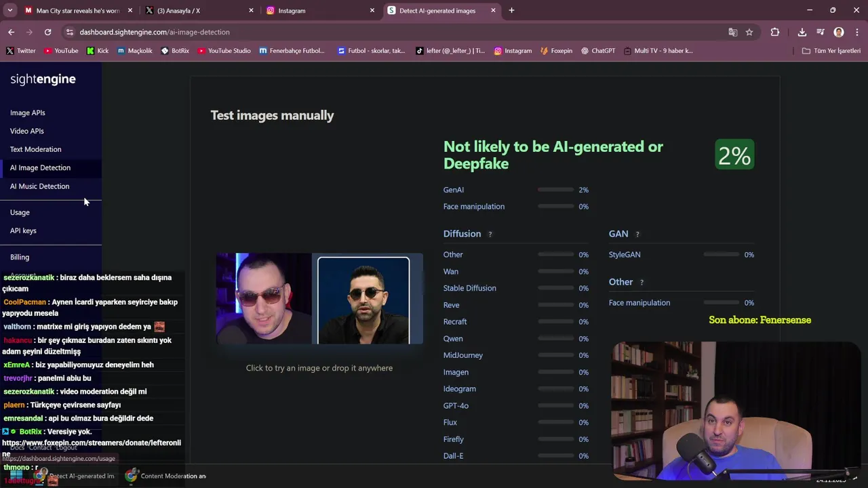The height and width of the screenshot is (488, 868).
Task: Open Billing in sidebar
Action: [20, 257]
